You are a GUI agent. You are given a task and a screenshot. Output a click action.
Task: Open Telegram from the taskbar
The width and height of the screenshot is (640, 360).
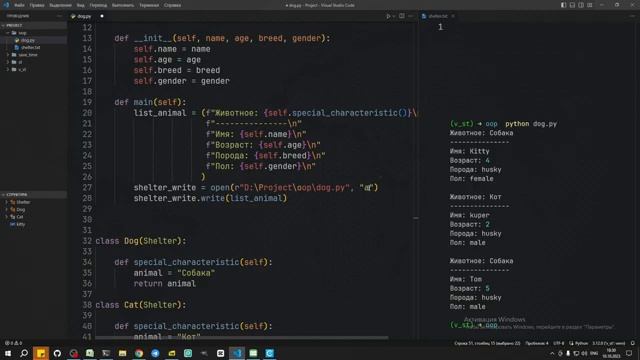(x=155, y=353)
